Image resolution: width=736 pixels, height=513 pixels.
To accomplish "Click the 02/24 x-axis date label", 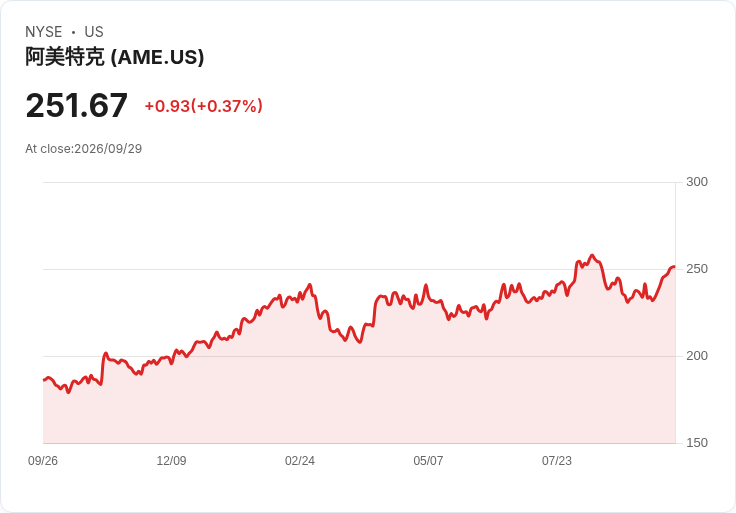I will [300, 461].
